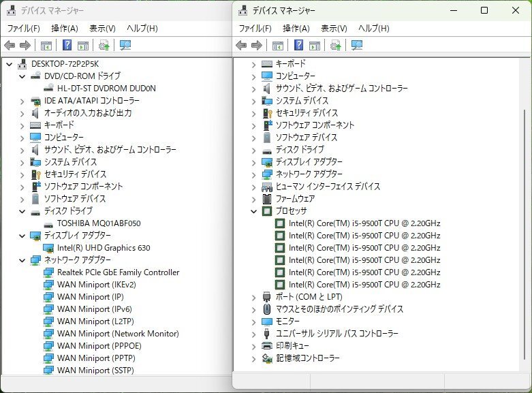Expand the IDE ATA/ATAPI コントローラー category
Viewport: 532px width, 393px height.
[22, 101]
